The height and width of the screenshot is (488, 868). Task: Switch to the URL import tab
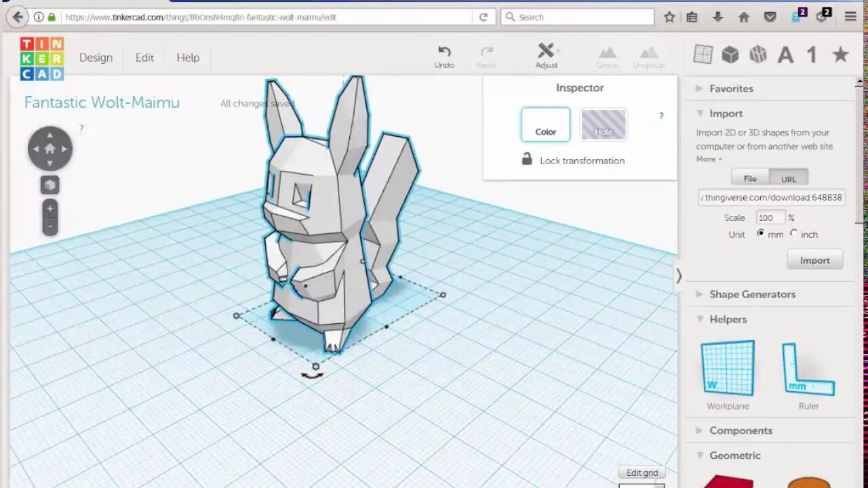point(789,178)
